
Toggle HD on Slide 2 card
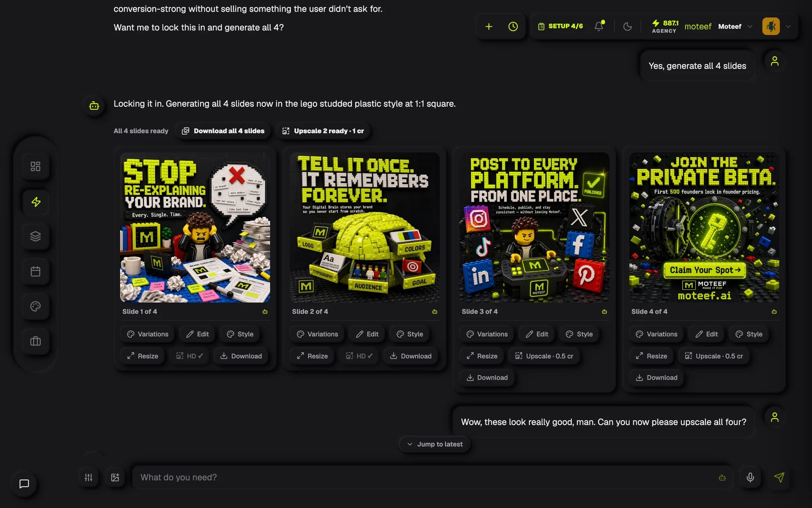click(x=359, y=356)
